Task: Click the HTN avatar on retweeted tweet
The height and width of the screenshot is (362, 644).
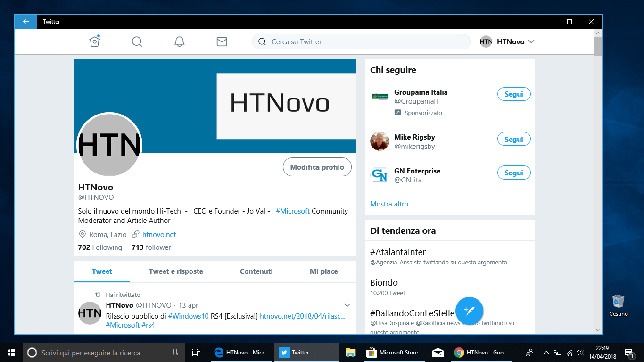Action: click(90, 313)
